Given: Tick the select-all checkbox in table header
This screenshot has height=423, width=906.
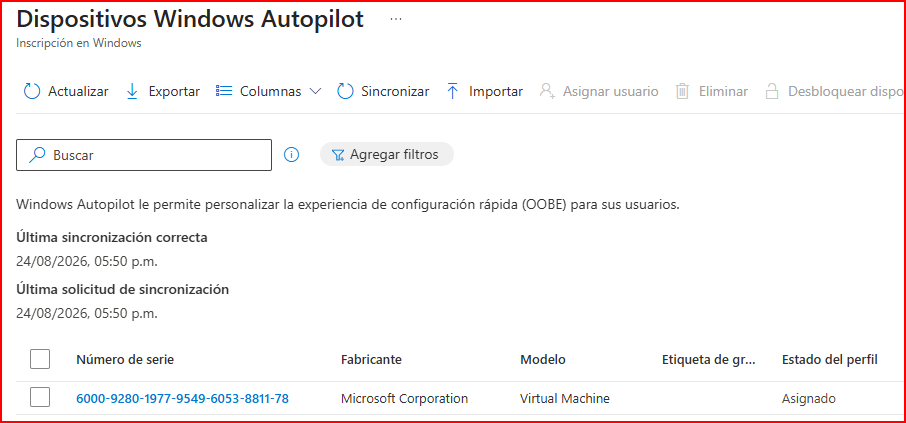Looking at the screenshot, I should (40, 359).
